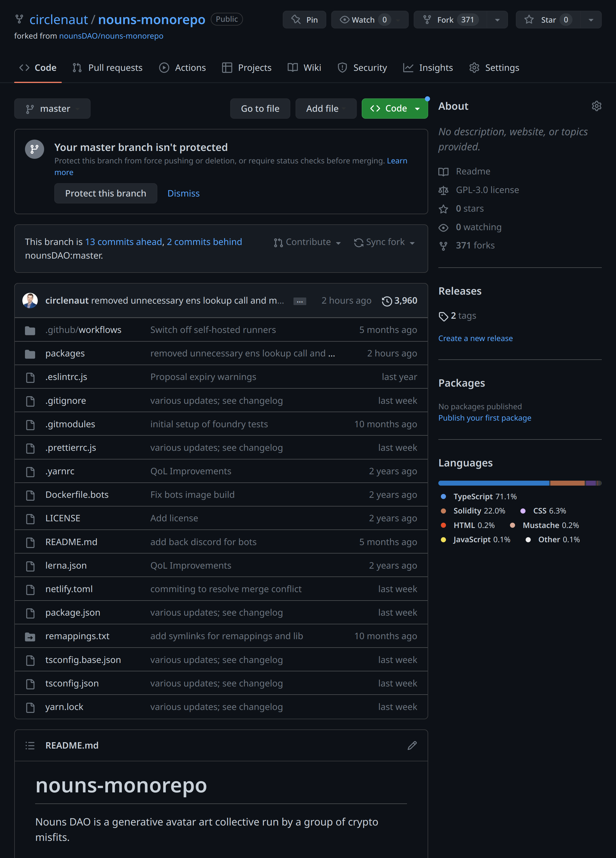Click the About settings gear icon
The image size is (616, 858).
tap(596, 106)
